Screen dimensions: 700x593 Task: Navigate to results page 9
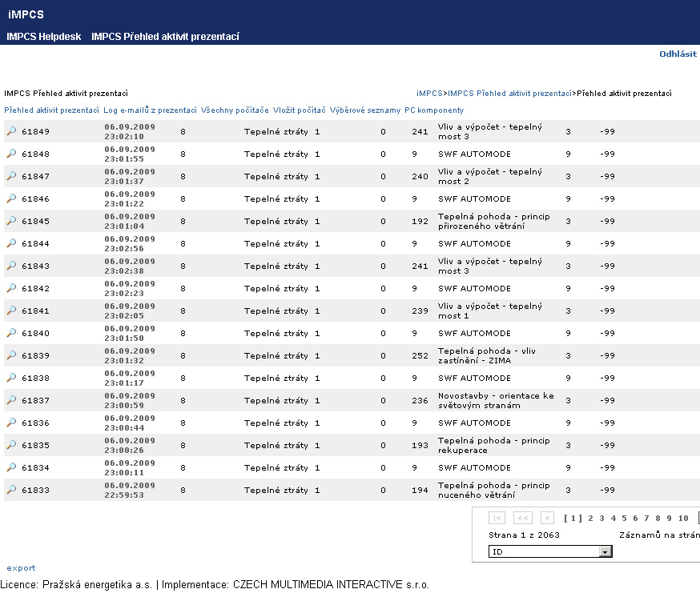pyautogui.click(x=669, y=518)
